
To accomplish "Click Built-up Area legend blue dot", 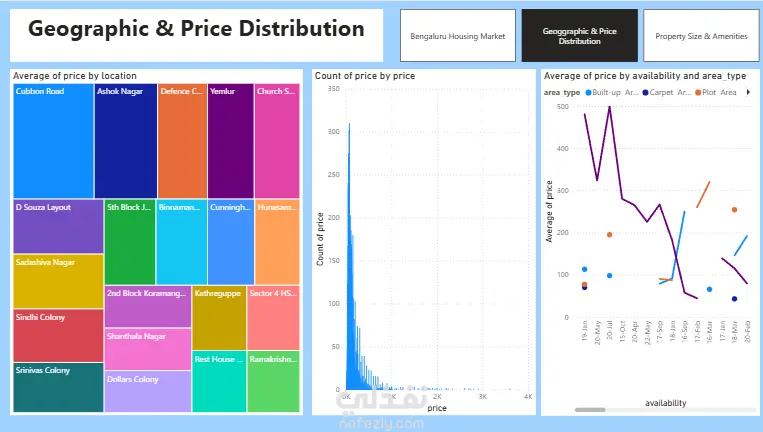I will (x=588, y=92).
